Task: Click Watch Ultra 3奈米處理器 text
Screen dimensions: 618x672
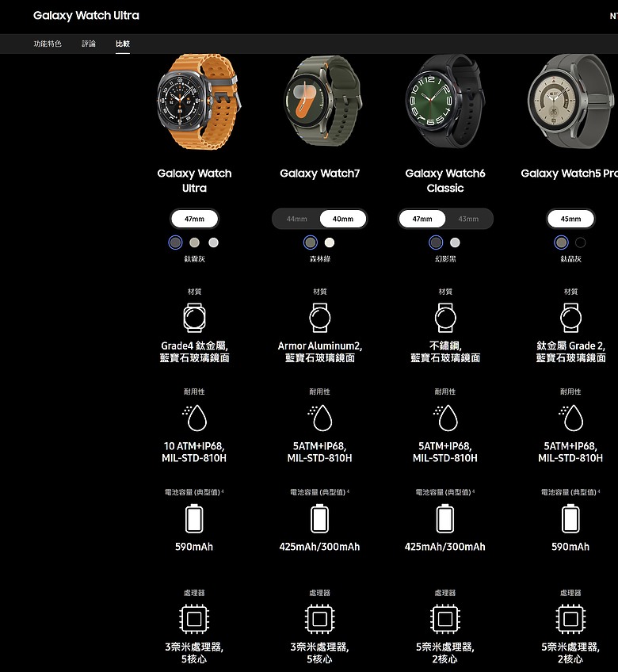Action: point(194,647)
